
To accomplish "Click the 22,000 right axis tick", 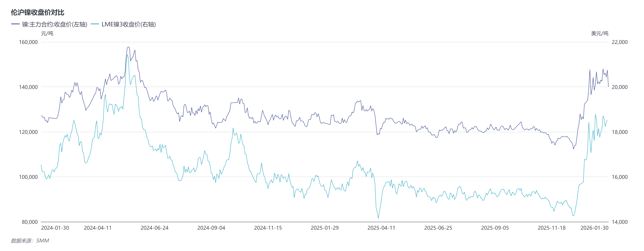I will click(620, 42).
